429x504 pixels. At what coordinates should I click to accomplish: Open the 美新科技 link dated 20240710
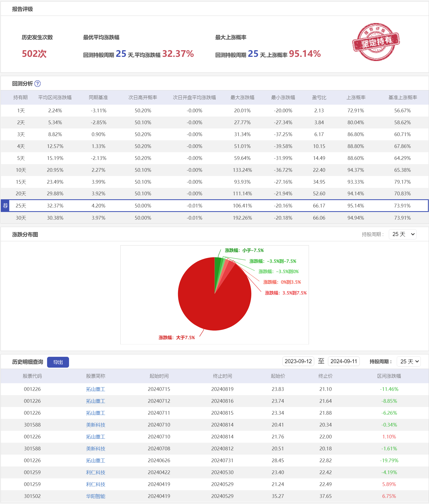[x=95, y=425]
